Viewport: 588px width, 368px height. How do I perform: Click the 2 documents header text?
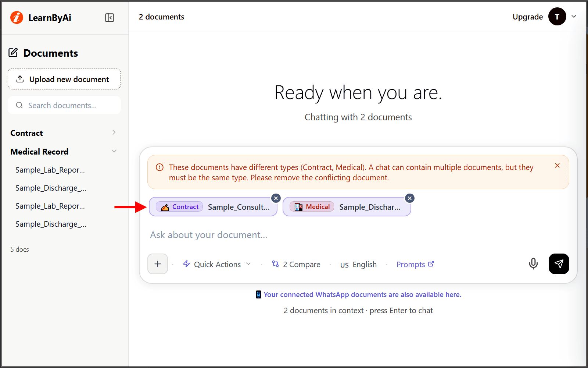tap(161, 17)
